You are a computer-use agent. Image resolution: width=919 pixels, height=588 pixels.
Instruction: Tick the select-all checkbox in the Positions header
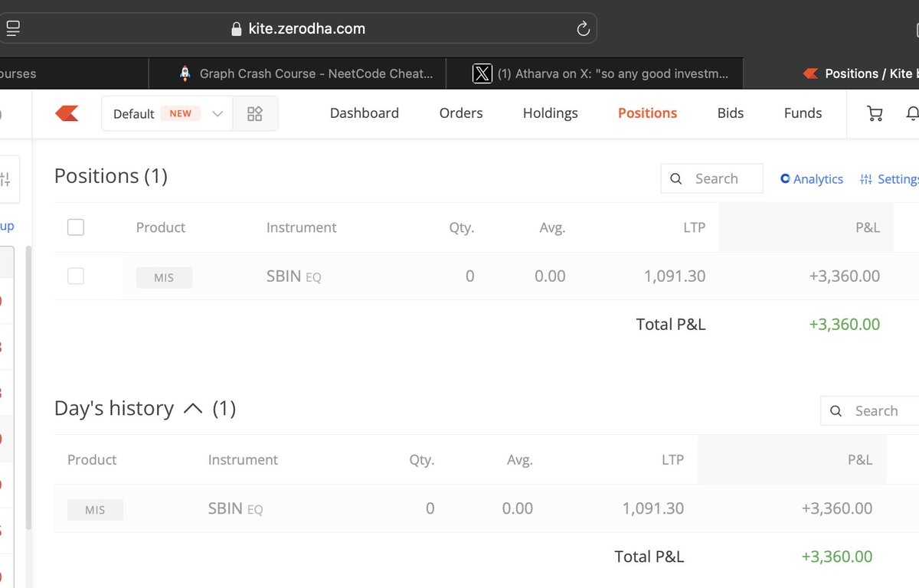pos(76,227)
